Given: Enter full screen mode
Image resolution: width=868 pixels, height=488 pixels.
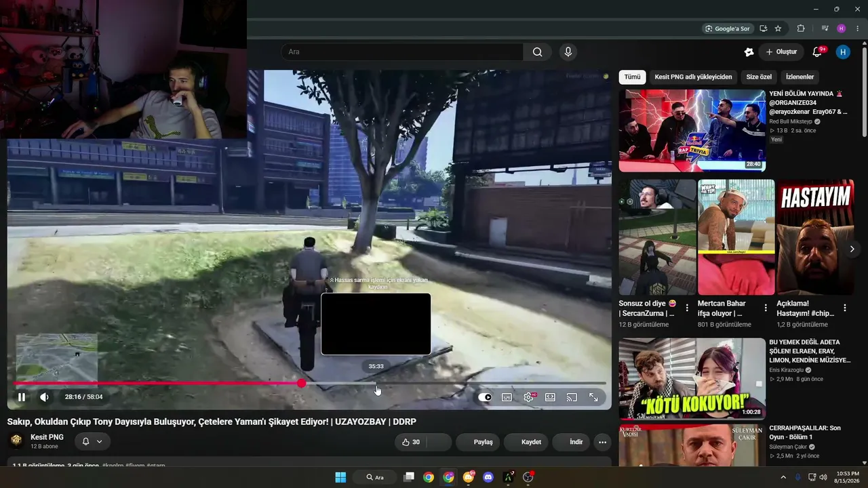Looking at the screenshot, I should pos(593,397).
